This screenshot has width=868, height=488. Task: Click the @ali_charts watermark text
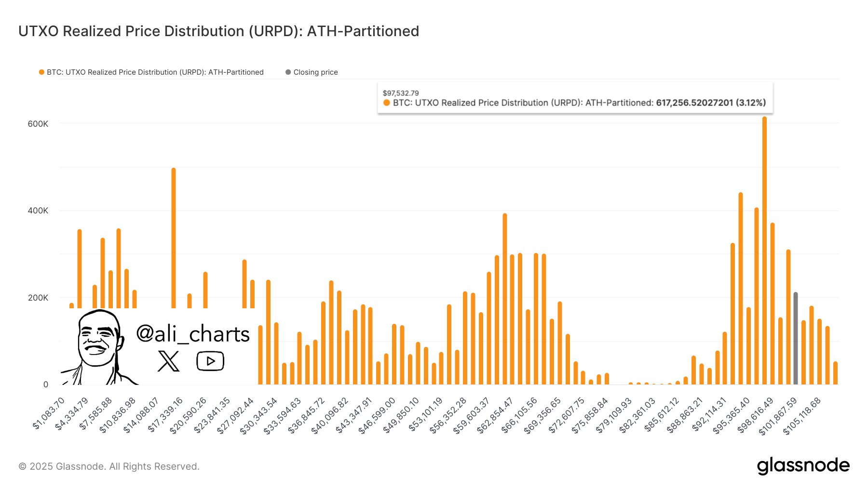[x=192, y=333]
